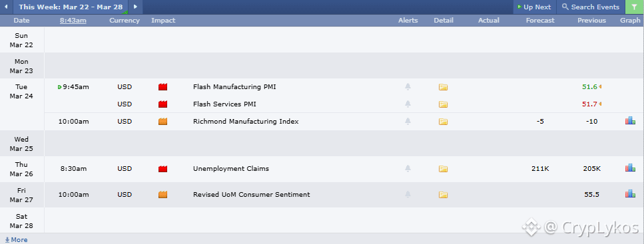This screenshot has height=244, width=644.
Task: Open graph icon for Richmond Manufacturing Index
Action: click(630, 120)
